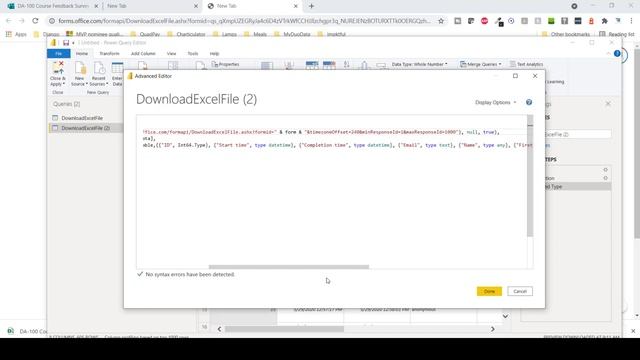The height and width of the screenshot is (360, 640).
Task: Click gear icon on first applied step
Action: [605, 170]
